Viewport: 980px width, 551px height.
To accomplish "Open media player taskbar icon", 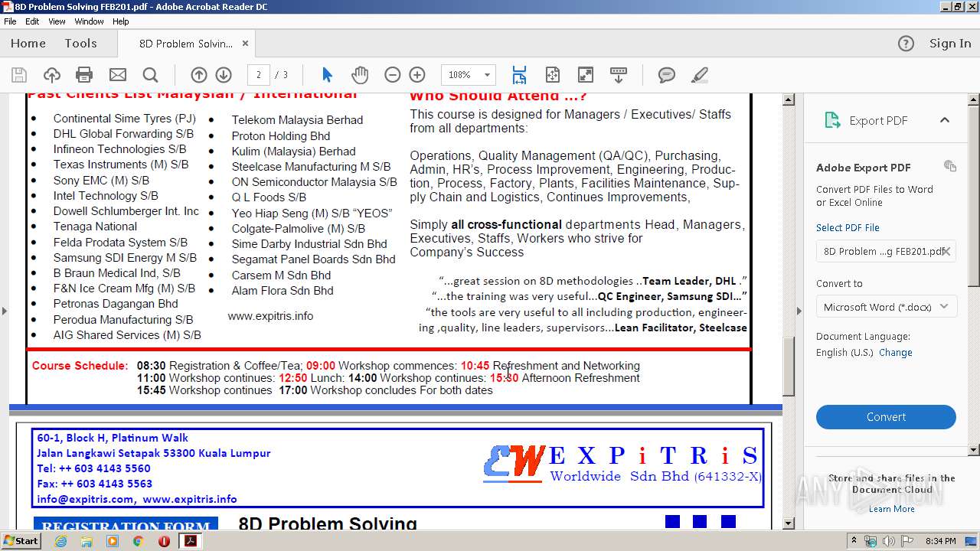I will [113, 541].
